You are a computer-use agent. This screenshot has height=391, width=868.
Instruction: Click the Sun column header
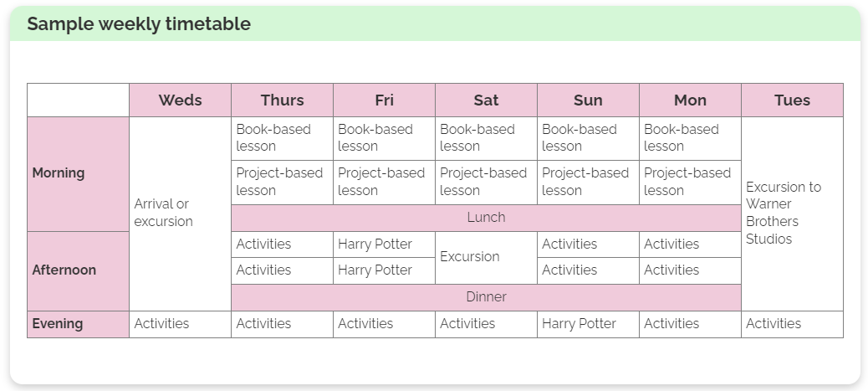588,100
